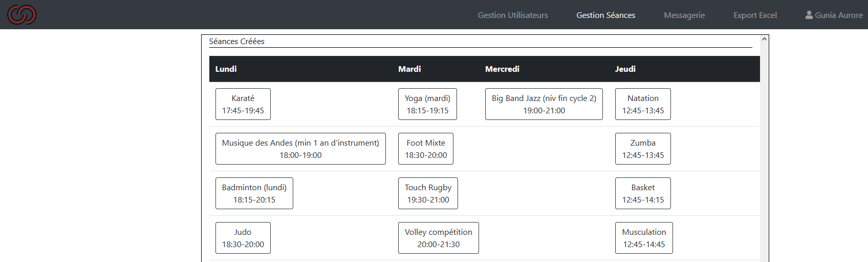This screenshot has height=262, width=868.
Task: Click the user profile icon beside Gunia Aurore
Action: coord(809,15)
